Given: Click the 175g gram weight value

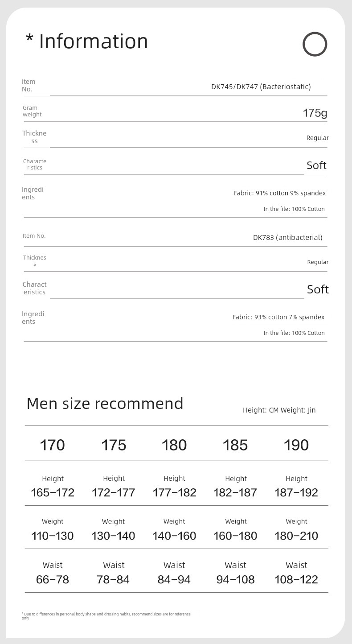Looking at the screenshot, I should [315, 113].
